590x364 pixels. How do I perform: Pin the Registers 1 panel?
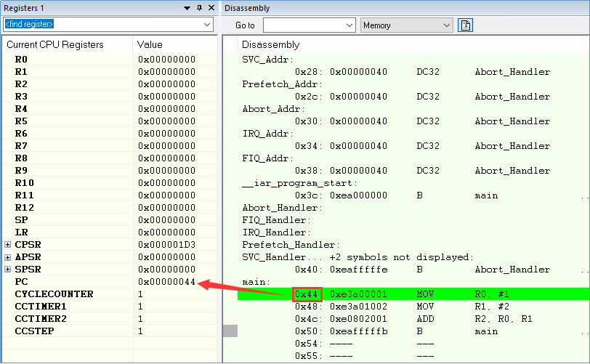pyautogui.click(x=199, y=8)
